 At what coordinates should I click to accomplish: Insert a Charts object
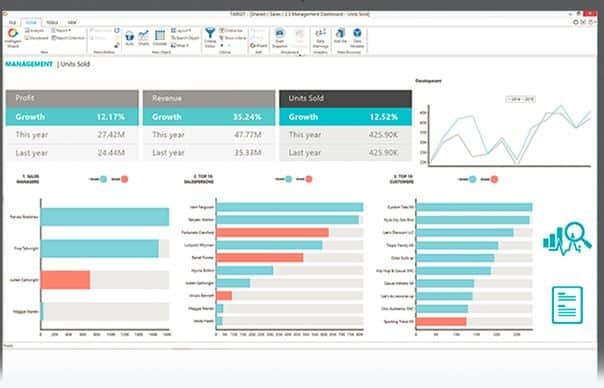(144, 38)
